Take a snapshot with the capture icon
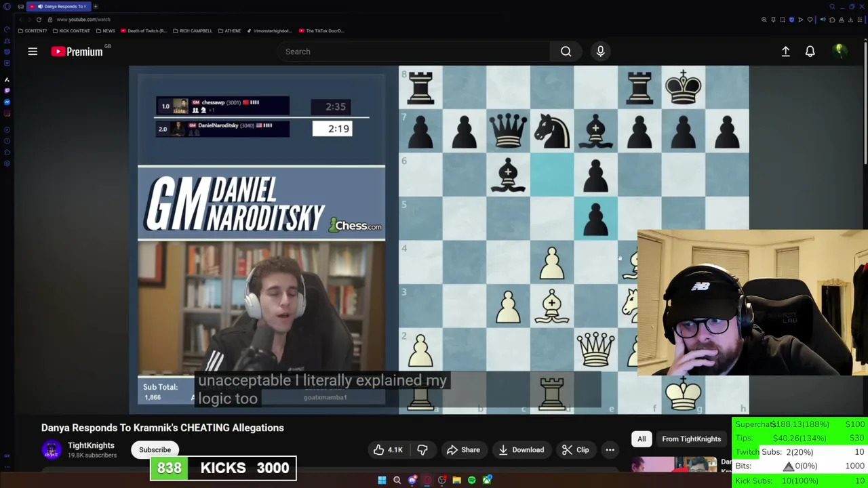Image resolution: width=868 pixels, height=488 pixels. click(782, 20)
